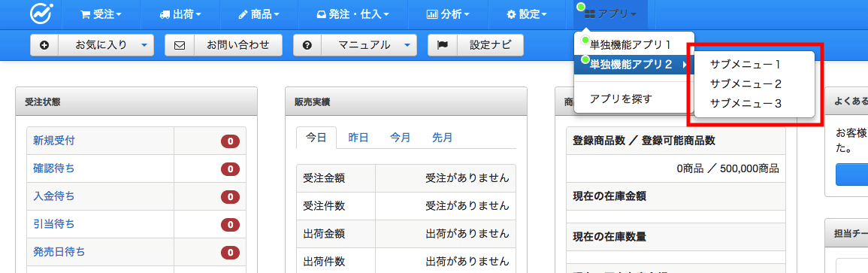Click the 現在の在庫金額 label
Image resolution: width=868 pixels, height=273 pixels.
coord(609,196)
